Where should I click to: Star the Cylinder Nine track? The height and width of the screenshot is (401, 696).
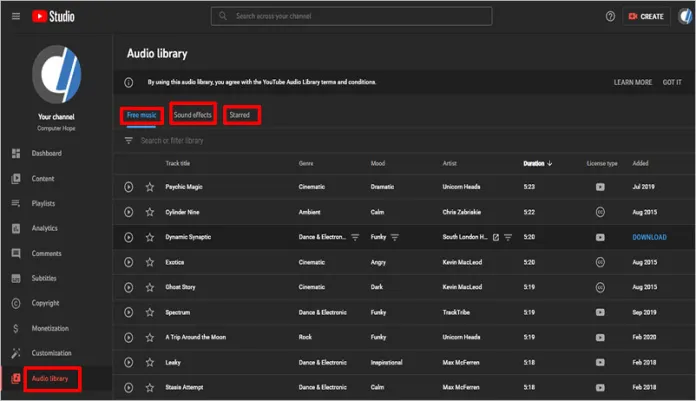[150, 212]
